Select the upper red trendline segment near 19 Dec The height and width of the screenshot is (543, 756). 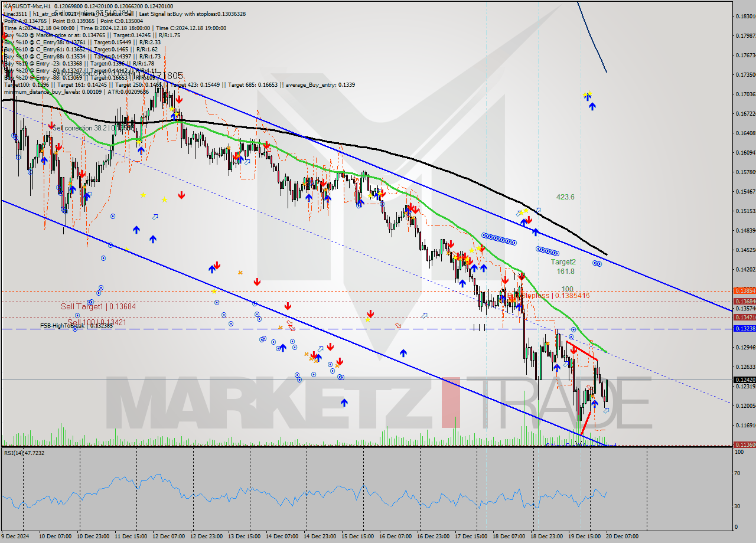[x=582, y=351]
